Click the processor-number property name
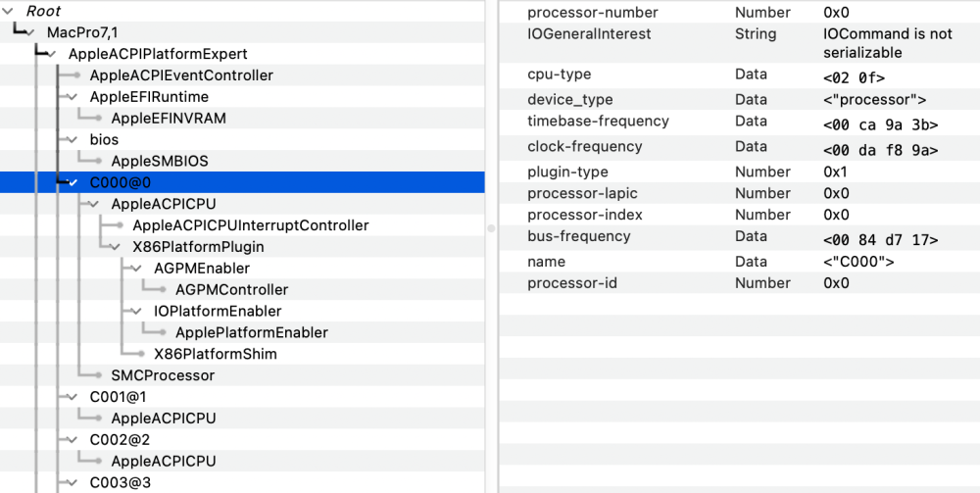The width and height of the screenshot is (980, 493). click(x=593, y=13)
